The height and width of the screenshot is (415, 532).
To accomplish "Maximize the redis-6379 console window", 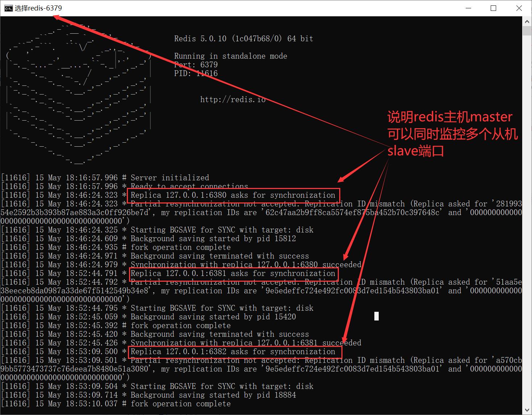I will point(493,8).
